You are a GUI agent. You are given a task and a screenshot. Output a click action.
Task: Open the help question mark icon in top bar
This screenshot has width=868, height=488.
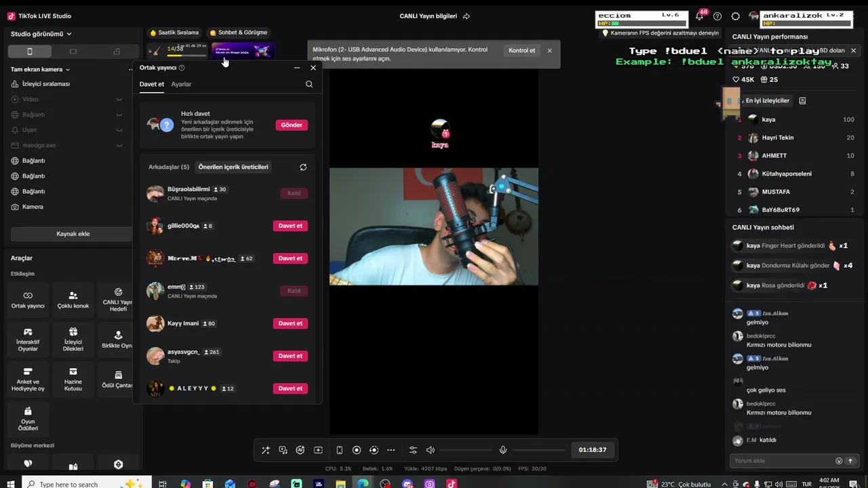pyautogui.click(x=717, y=16)
